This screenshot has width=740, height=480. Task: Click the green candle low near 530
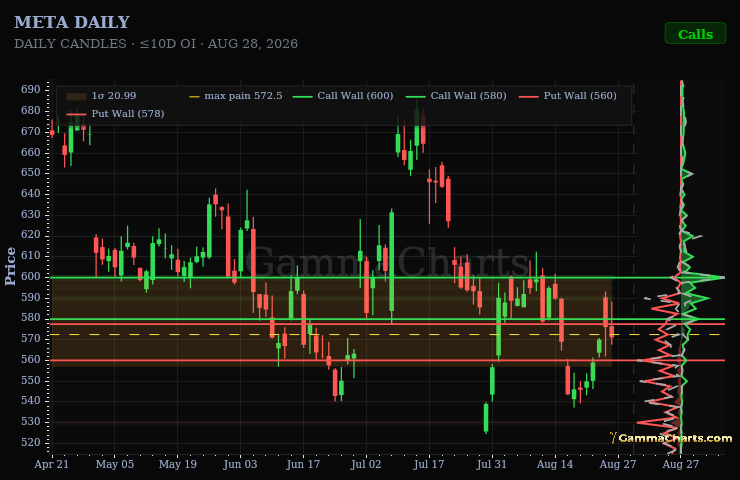click(x=486, y=418)
